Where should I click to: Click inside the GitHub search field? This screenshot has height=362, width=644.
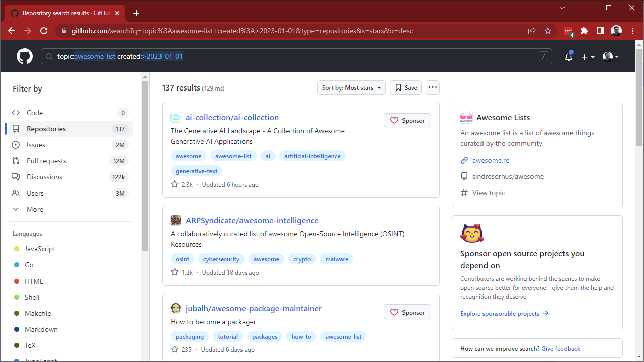tap(296, 56)
